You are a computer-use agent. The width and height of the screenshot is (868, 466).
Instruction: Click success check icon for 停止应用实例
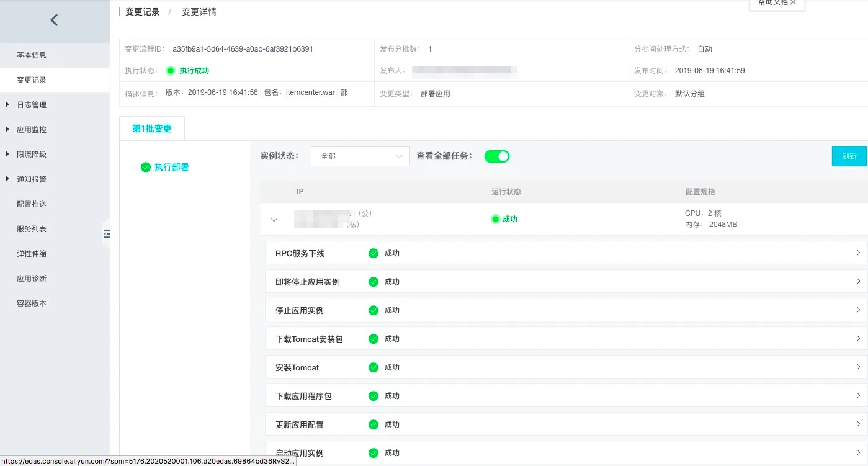click(x=374, y=310)
